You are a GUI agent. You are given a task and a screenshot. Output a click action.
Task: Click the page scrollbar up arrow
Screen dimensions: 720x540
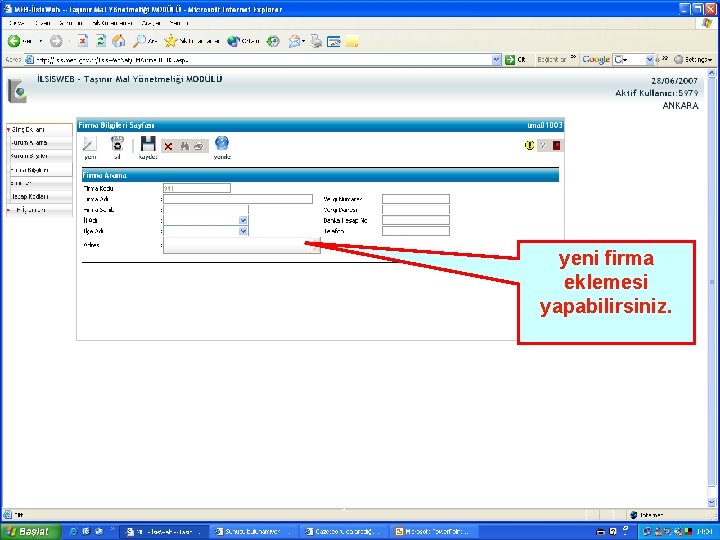coord(711,73)
